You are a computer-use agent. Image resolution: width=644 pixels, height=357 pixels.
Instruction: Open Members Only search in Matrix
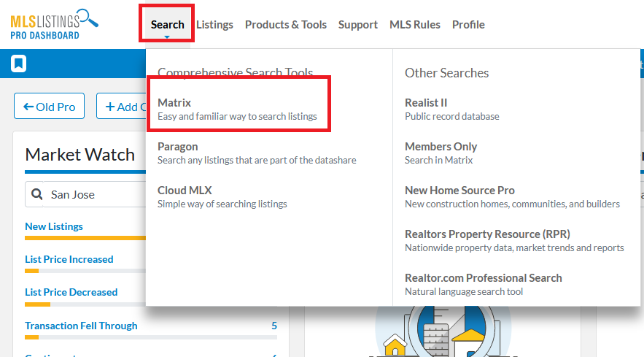pos(441,153)
